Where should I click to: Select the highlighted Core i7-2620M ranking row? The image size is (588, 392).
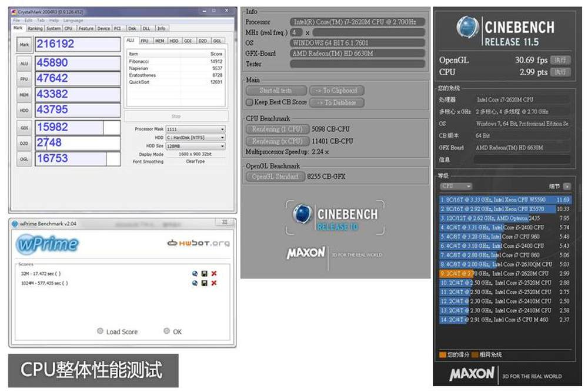[505, 274]
